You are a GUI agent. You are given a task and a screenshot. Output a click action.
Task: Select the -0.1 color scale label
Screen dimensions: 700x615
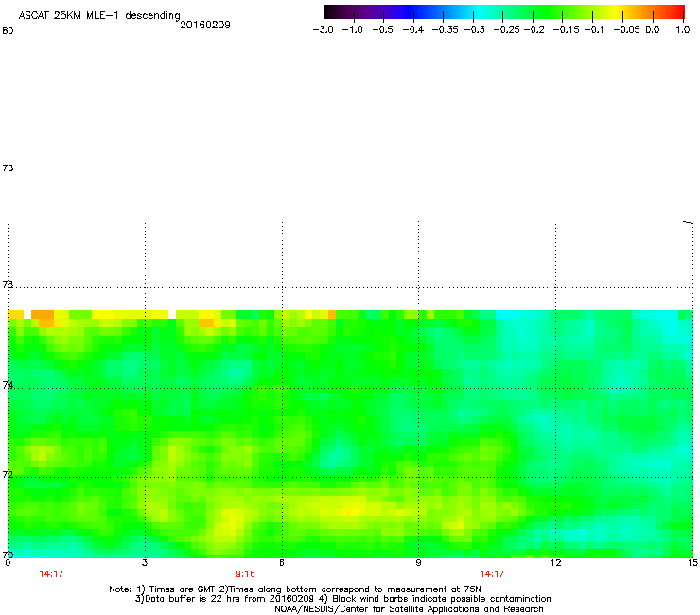[594, 30]
